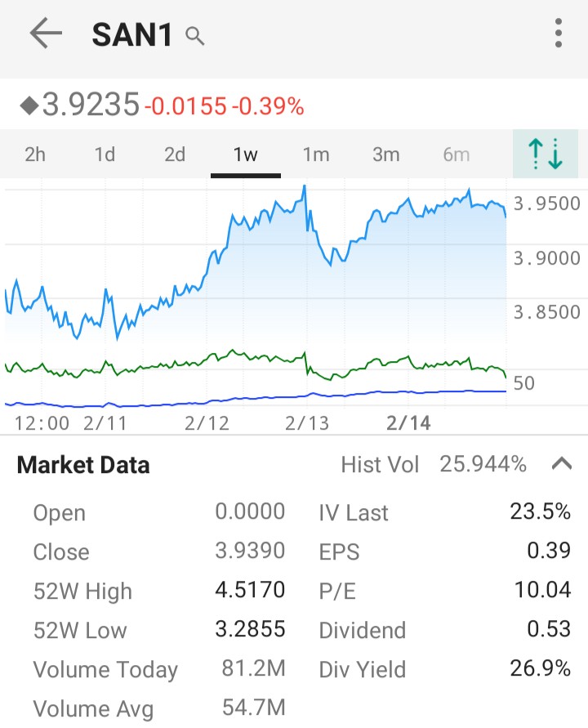
Task: Choose the 2d chart range
Action: (175, 154)
